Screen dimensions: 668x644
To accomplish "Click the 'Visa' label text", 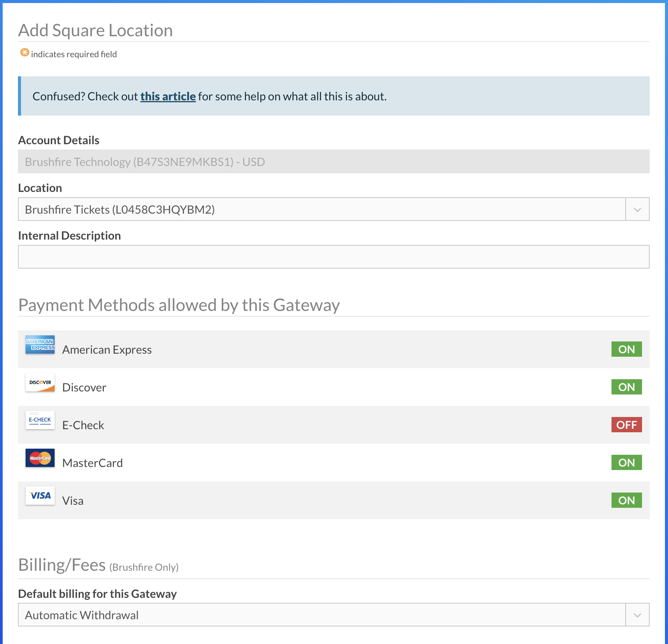I will coord(73,501).
